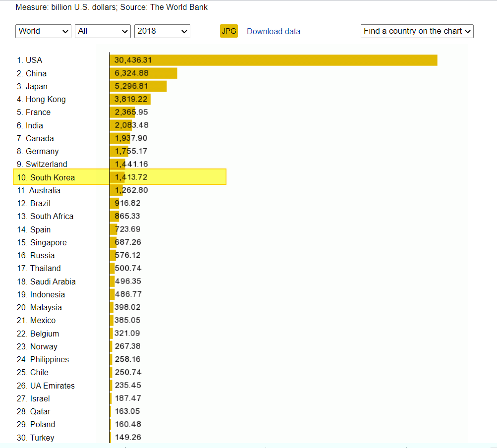Select the '8. Germany' label
The width and height of the screenshot is (497, 448).
tap(38, 152)
